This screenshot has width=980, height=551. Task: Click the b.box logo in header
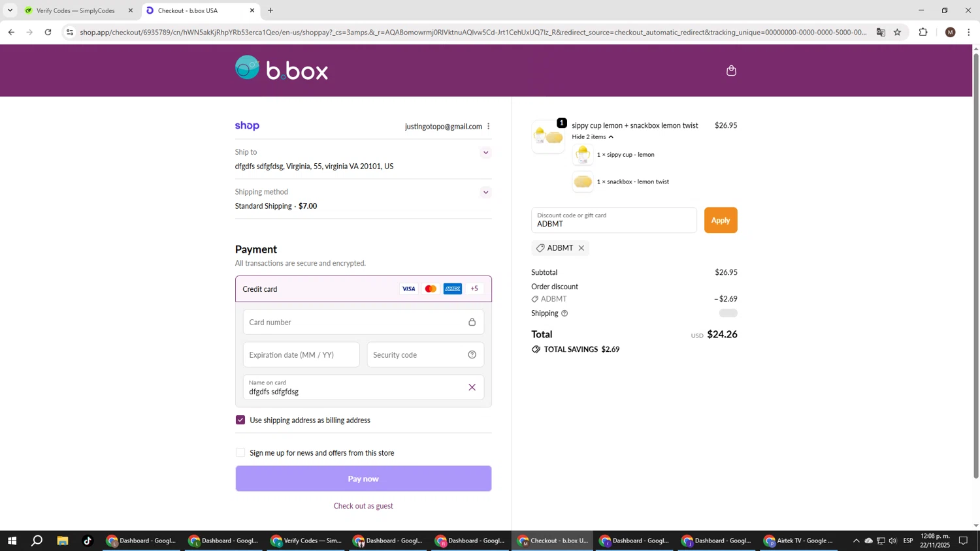coord(282,68)
